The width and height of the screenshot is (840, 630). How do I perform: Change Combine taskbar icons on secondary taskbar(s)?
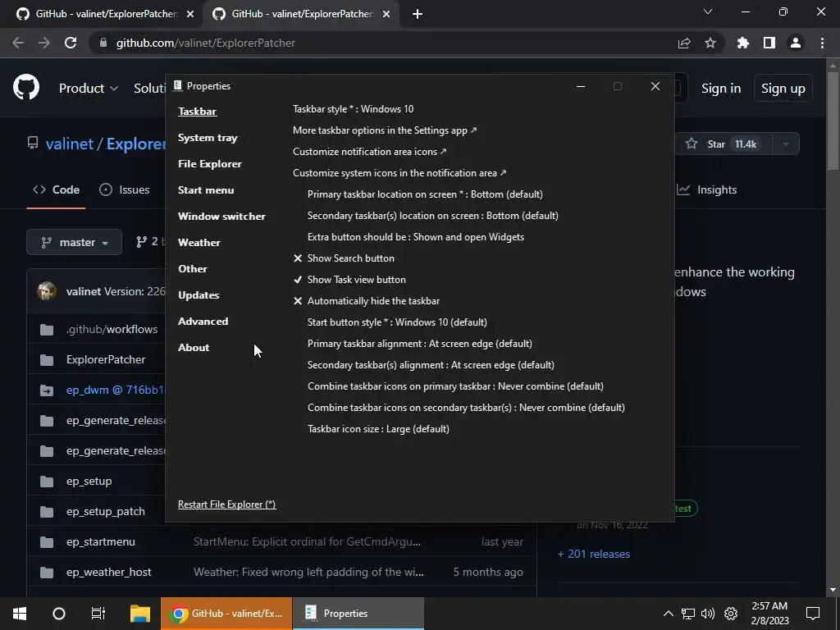[466, 408]
